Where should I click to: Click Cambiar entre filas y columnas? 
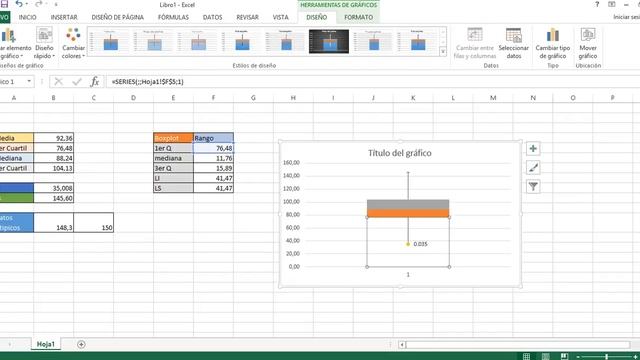475,43
